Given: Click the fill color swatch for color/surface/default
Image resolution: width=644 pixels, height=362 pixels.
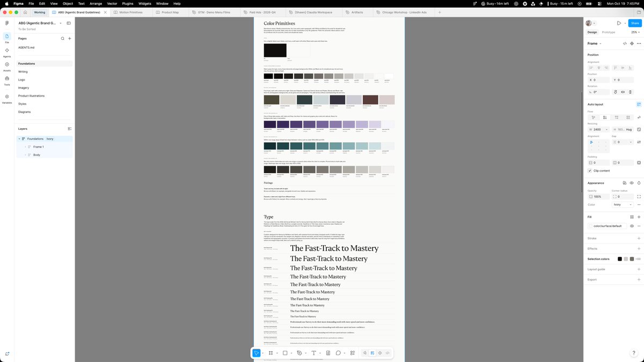Looking at the screenshot, I should [x=591, y=226].
